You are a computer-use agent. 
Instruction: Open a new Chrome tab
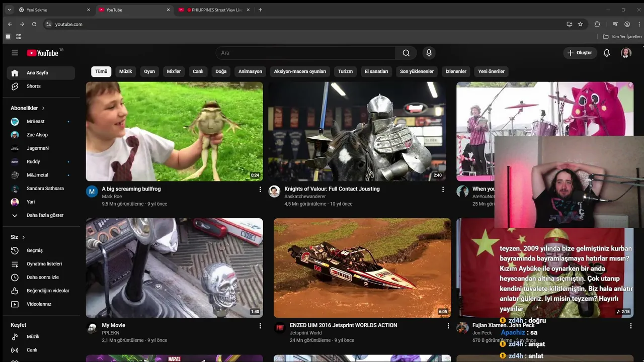pyautogui.click(x=260, y=10)
